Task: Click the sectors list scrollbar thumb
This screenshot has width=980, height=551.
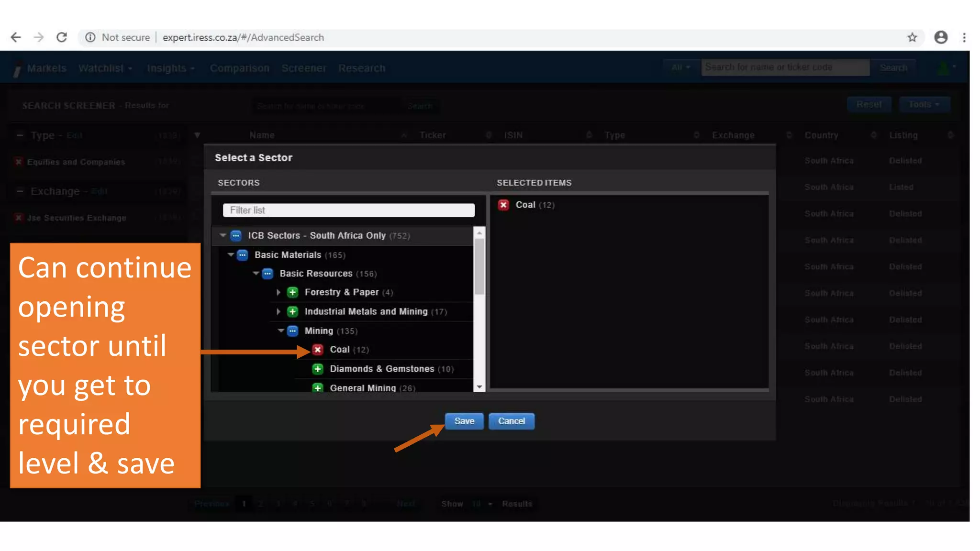Action: (x=479, y=267)
